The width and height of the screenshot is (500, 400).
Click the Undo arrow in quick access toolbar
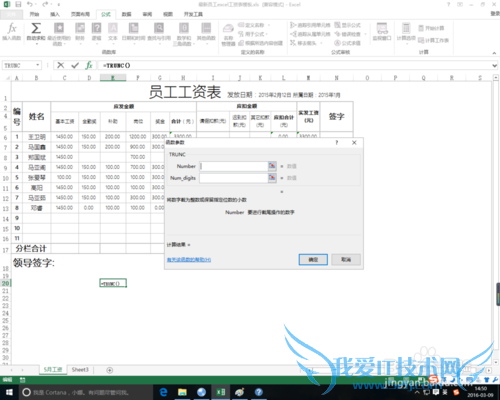click(x=30, y=4)
